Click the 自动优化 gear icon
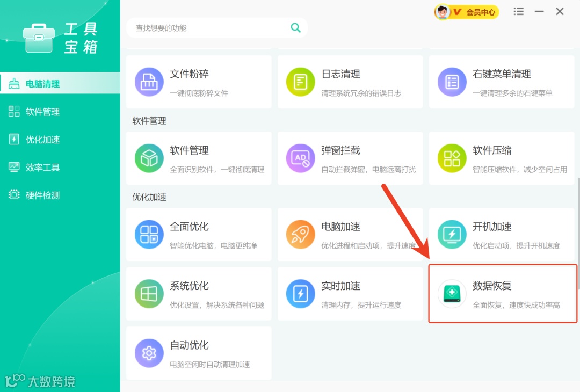 click(x=149, y=353)
